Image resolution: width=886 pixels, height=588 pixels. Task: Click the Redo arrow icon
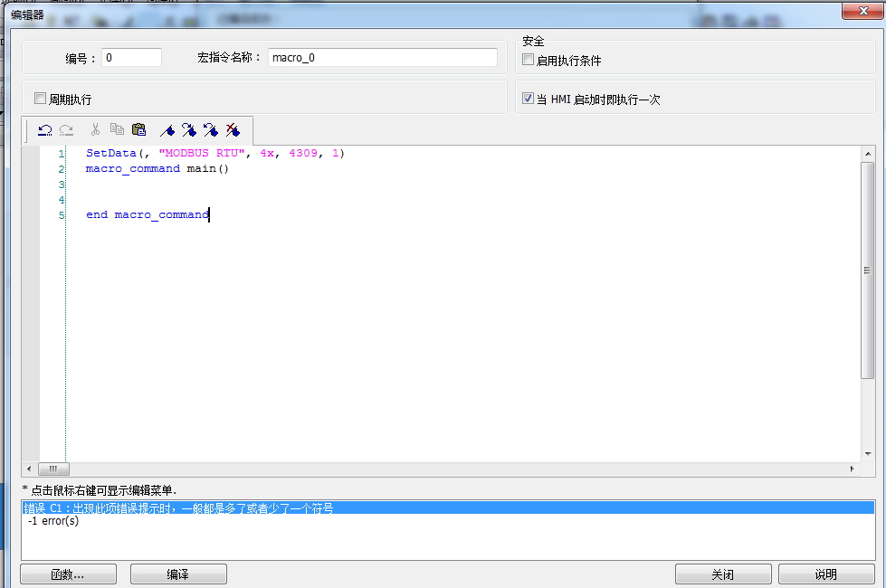tap(66, 130)
